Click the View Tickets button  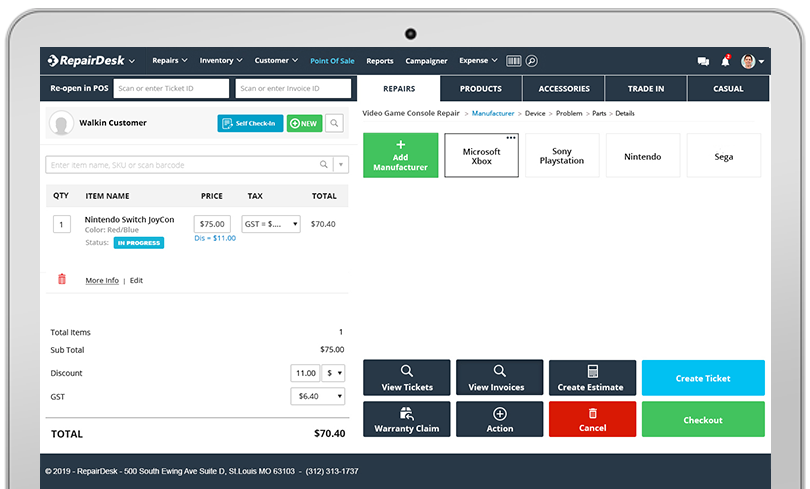[x=407, y=378]
